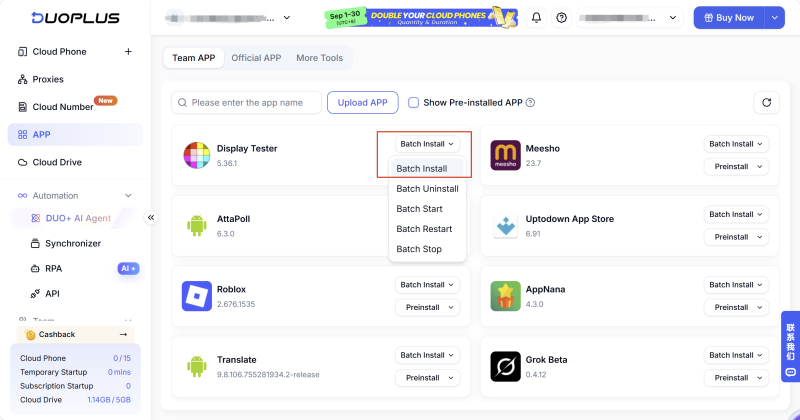Click AppNana app icon
Image resolution: width=800 pixels, height=420 pixels.
click(x=506, y=296)
